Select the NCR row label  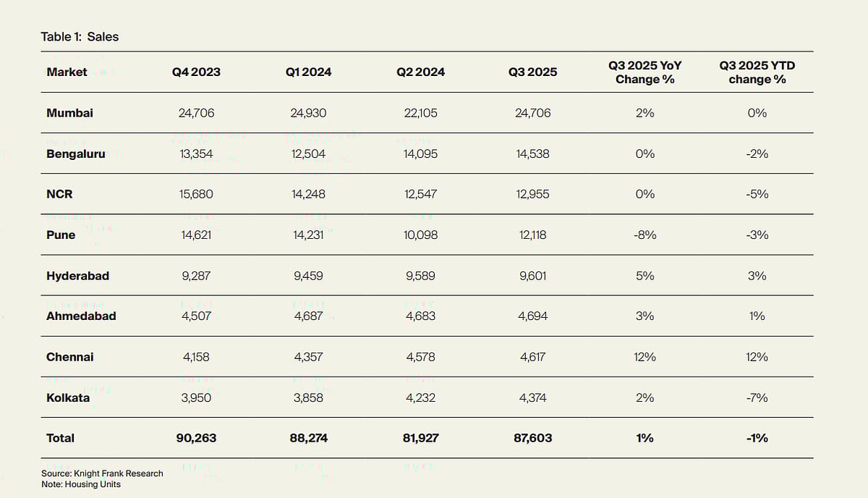tap(59, 194)
